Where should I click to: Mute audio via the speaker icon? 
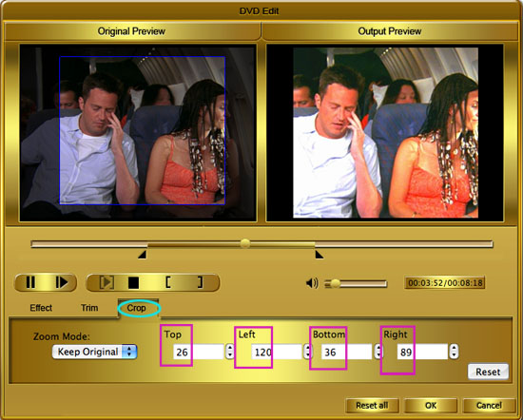point(312,283)
